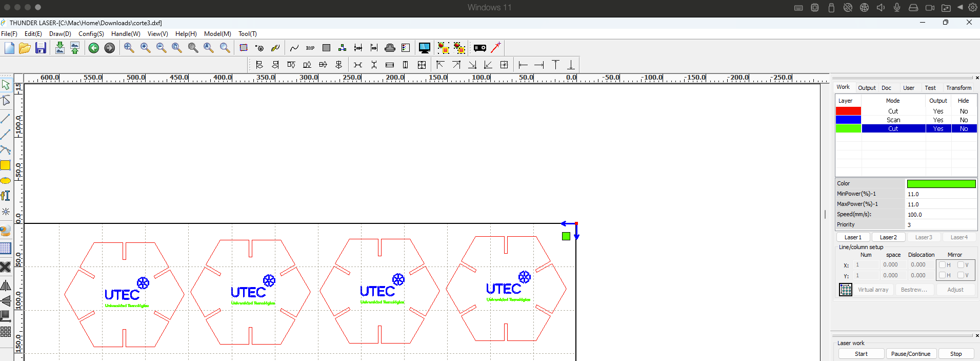Open the Model(M) menu
Screen dimensions: 980x361
(217, 34)
